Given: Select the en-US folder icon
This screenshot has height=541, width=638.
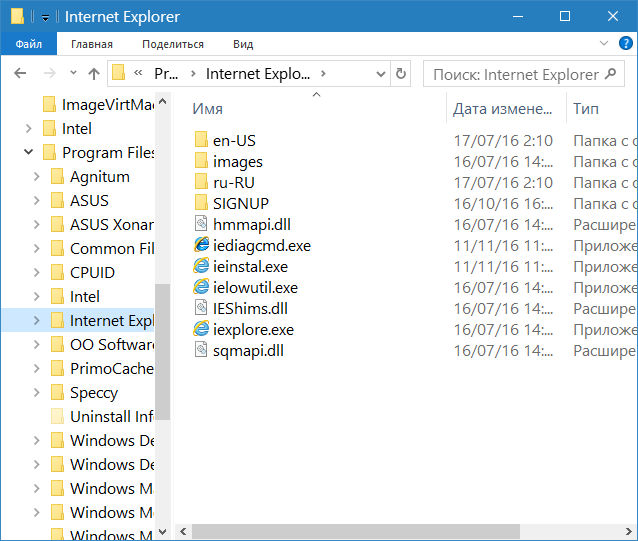Looking at the screenshot, I should (201, 140).
